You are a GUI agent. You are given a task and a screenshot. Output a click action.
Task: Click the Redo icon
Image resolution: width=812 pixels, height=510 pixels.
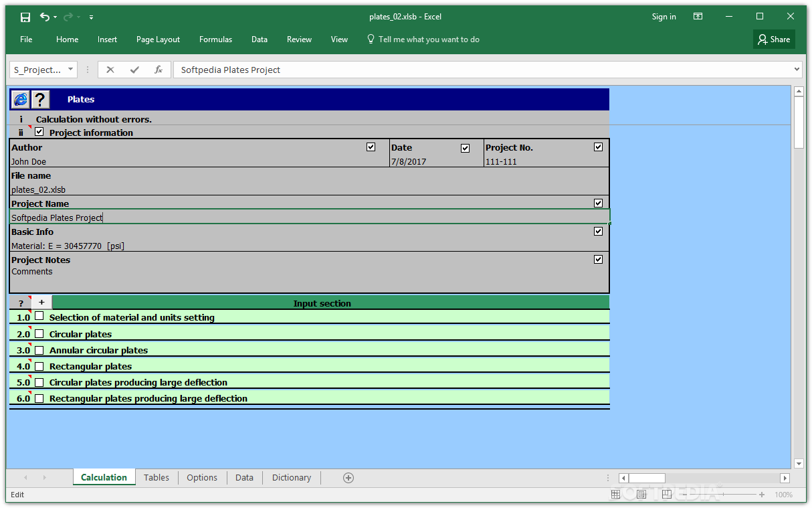pos(68,17)
